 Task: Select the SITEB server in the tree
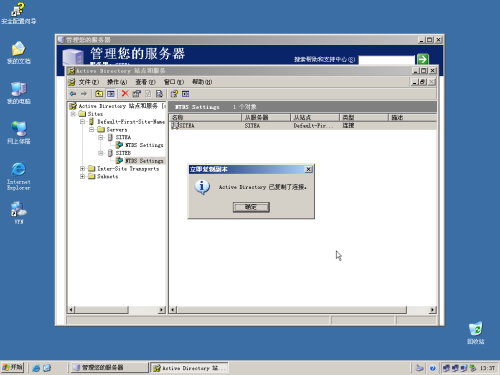pos(123,153)
